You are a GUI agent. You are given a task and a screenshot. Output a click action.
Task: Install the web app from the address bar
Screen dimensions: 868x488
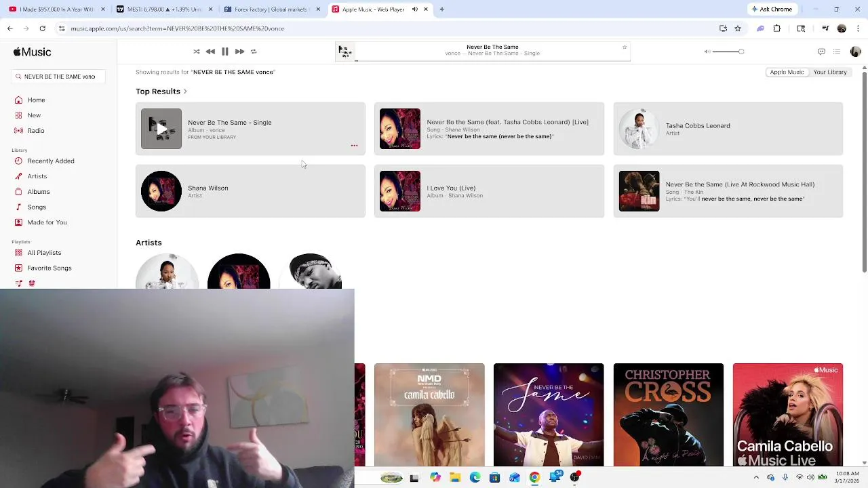(723, 28)
